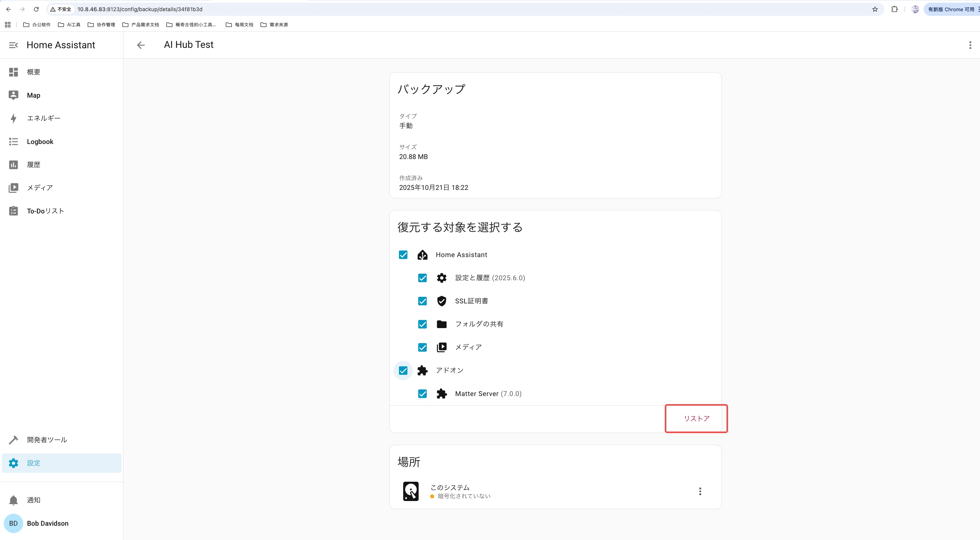Select the このシステム location row text
The height and width of the screenshot is (540, 980).
(450, 488)
